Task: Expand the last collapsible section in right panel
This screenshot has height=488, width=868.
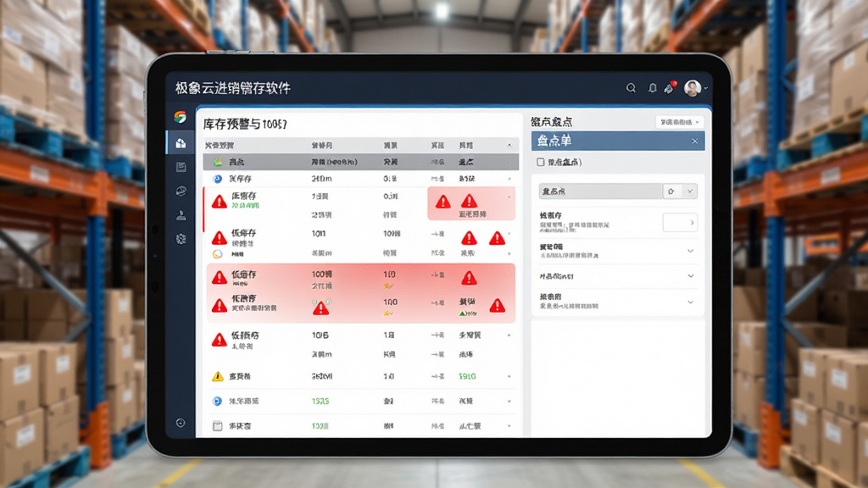Action: tap(690, 302)
